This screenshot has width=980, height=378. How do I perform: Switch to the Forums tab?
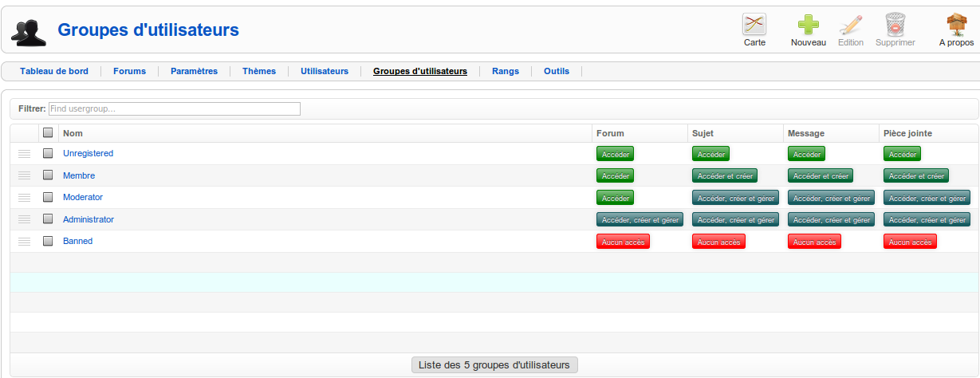click(129, 71)
